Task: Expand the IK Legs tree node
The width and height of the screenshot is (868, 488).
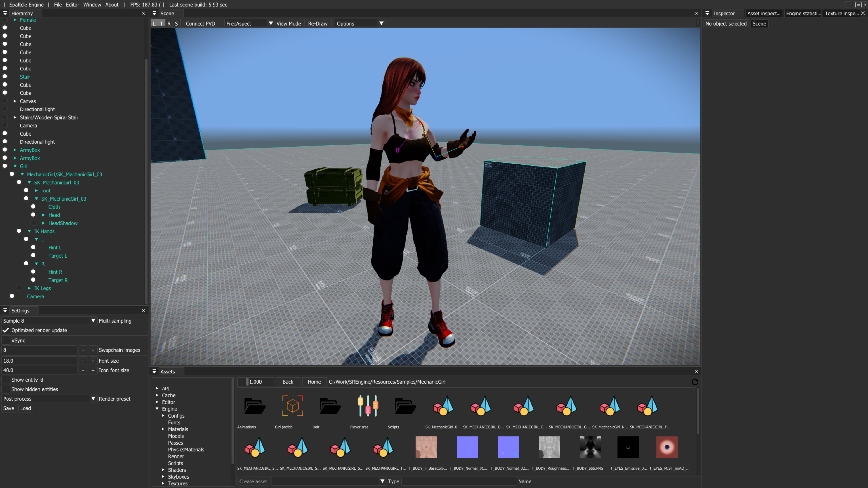Action: 29,288
